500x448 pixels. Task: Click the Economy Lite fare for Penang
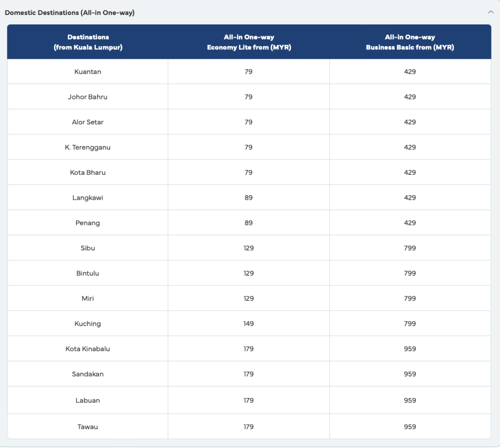click(x=249, y=223)
